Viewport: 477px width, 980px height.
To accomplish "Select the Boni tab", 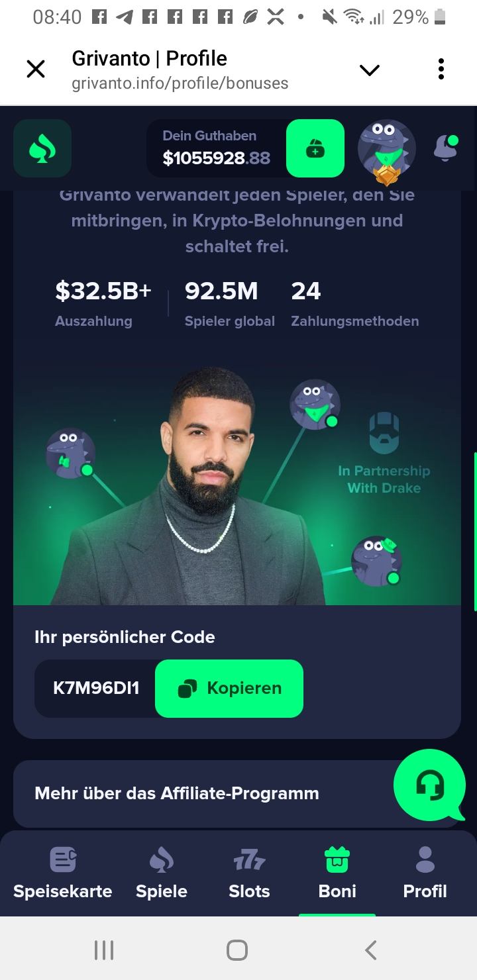I will click(337, 873).
